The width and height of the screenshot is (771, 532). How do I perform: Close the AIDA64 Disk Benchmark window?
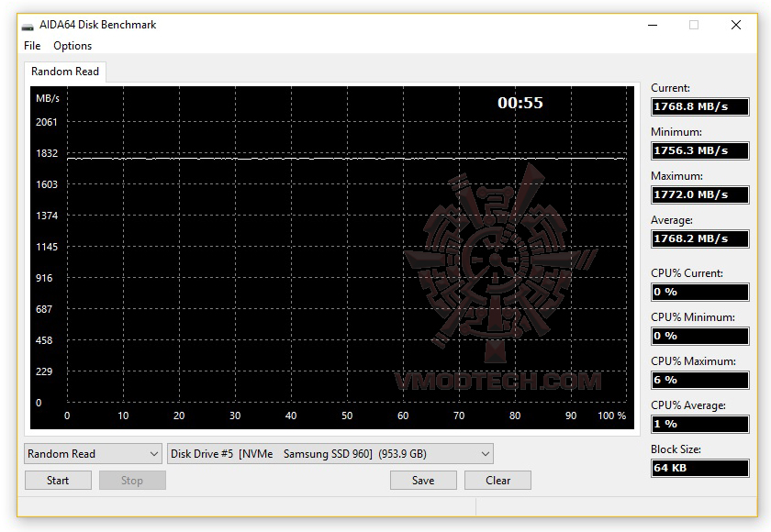[735, 25]
